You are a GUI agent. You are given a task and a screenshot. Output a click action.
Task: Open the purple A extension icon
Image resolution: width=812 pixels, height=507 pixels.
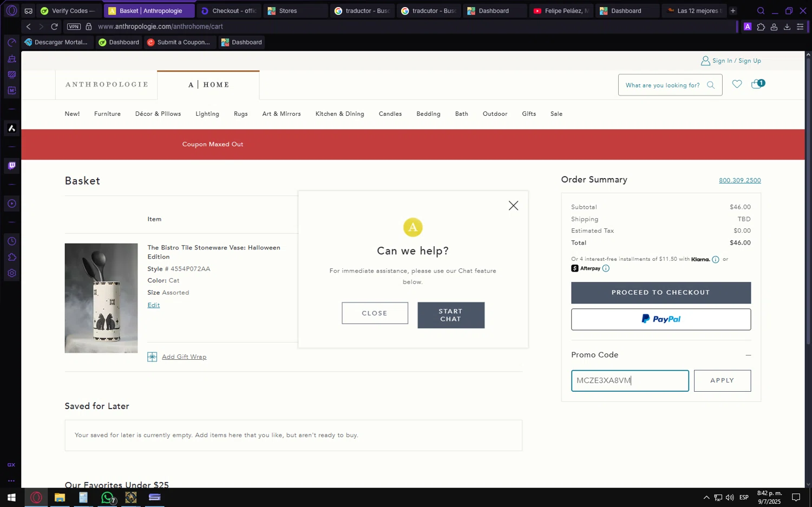[x=748, y=27]
